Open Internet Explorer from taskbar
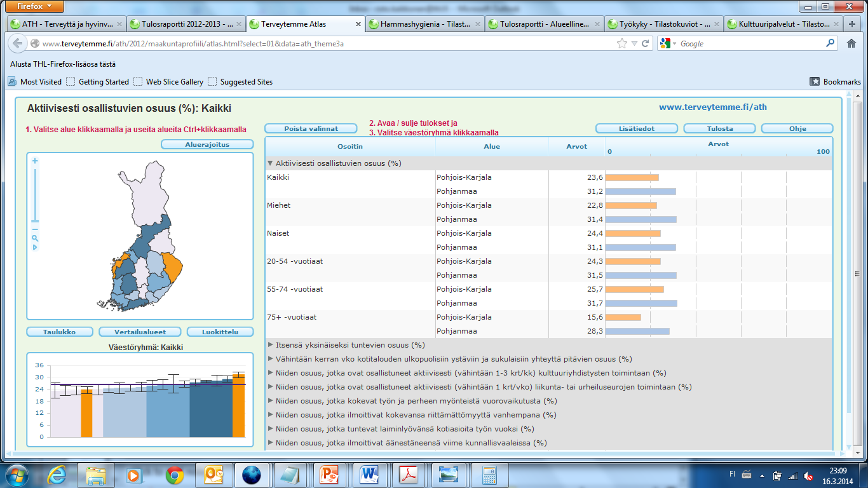Image resolution: width=868 pixels, height=488 pixels. point(57,475)
